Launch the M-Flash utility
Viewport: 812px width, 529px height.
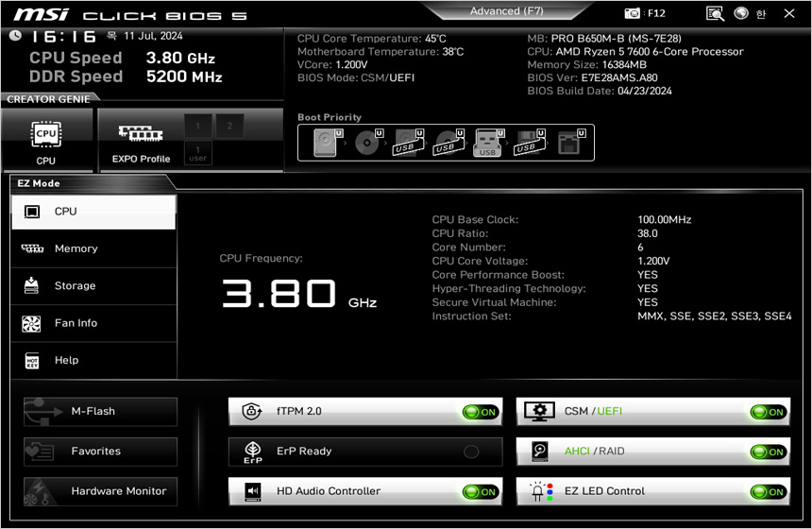(100, 412)
